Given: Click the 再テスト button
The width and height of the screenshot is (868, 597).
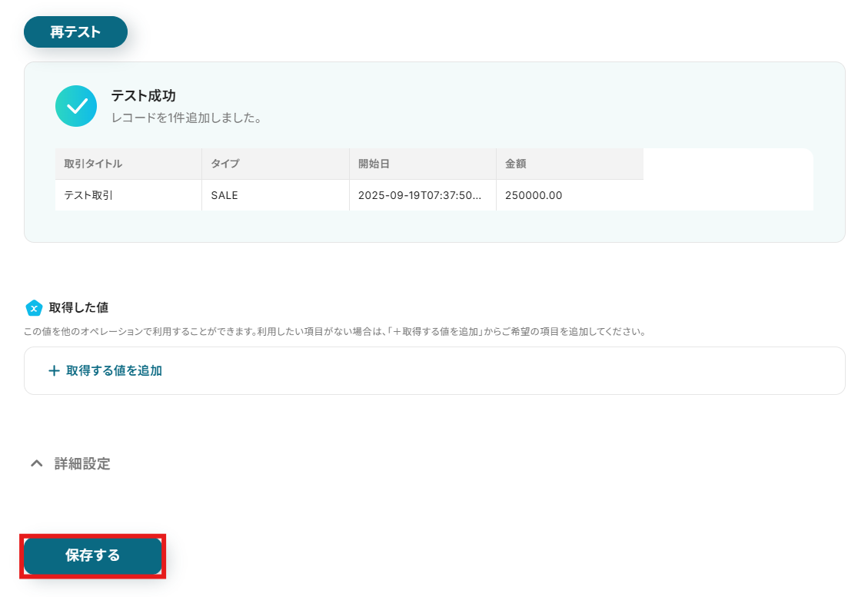Looking at the screenshot, I should (x=75, y=32).
